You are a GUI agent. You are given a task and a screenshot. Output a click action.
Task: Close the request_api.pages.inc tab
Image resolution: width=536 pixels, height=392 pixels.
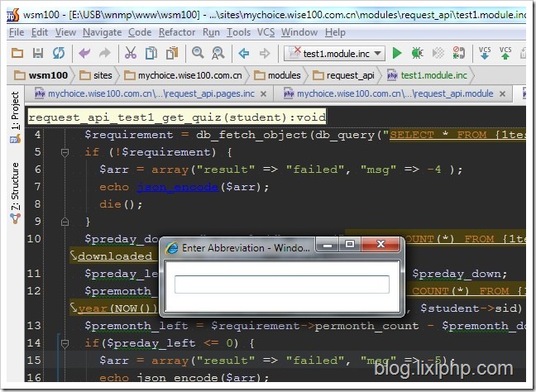click(263, 94)
